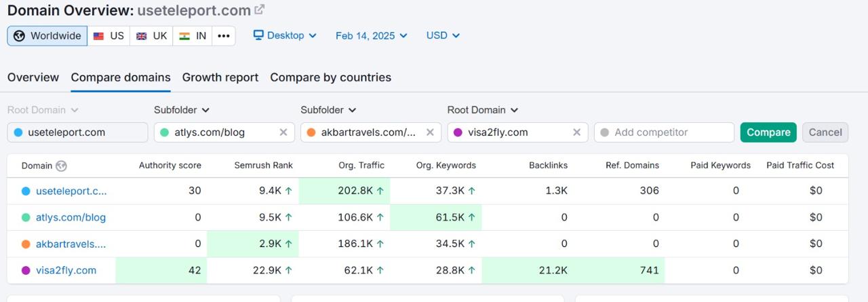Clear the akbartravels.com competitor field X
Viewport: 868px width, 302px height.
(x=430, y=132)
